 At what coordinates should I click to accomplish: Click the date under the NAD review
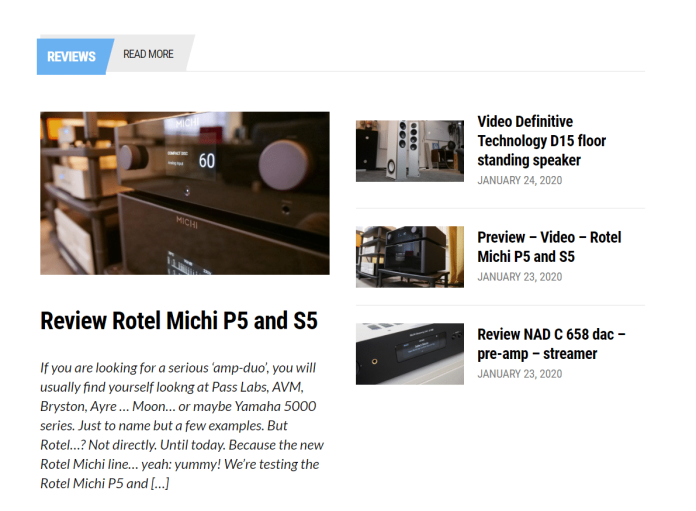pyautogui.click(x=520, y=374)
